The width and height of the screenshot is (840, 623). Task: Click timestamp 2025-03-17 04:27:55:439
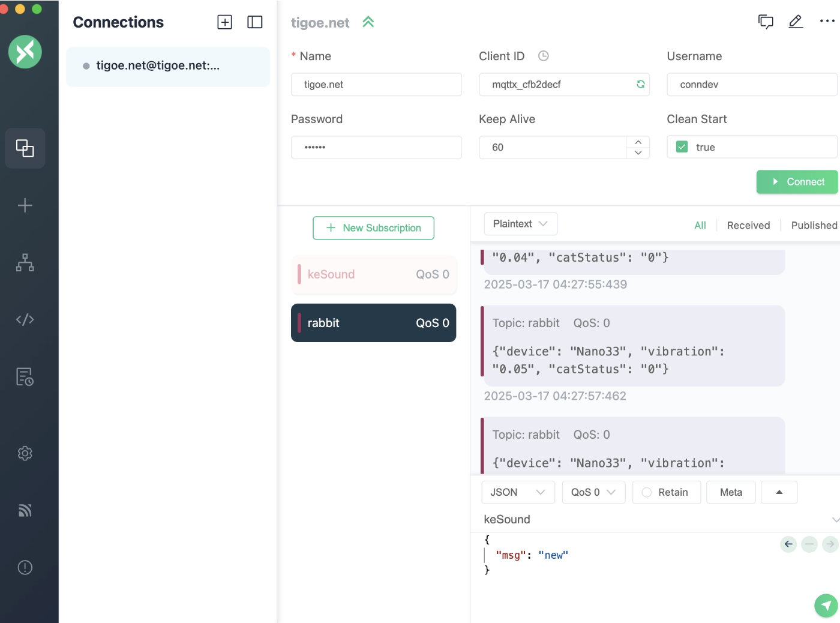[556, 284]
